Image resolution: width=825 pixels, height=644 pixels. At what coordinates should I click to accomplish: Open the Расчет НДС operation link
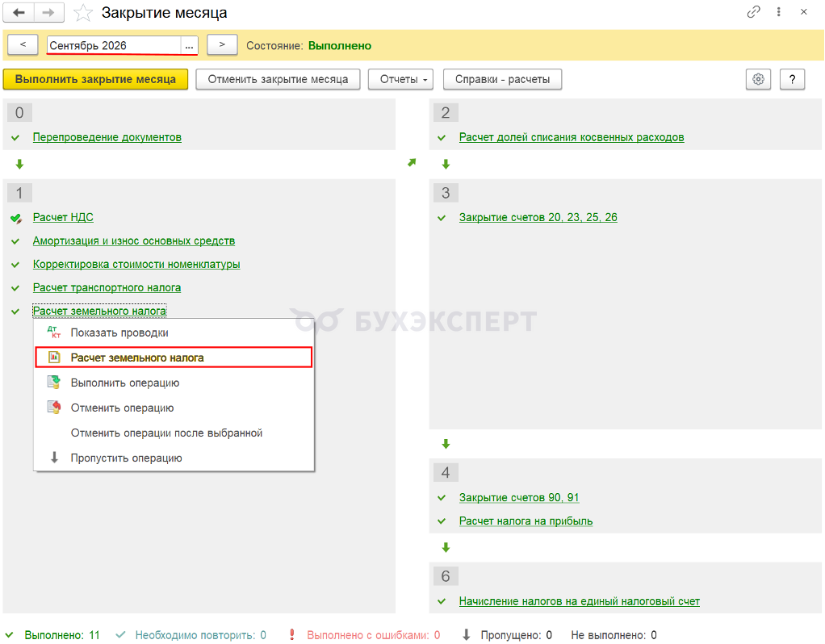pos(63,217)
